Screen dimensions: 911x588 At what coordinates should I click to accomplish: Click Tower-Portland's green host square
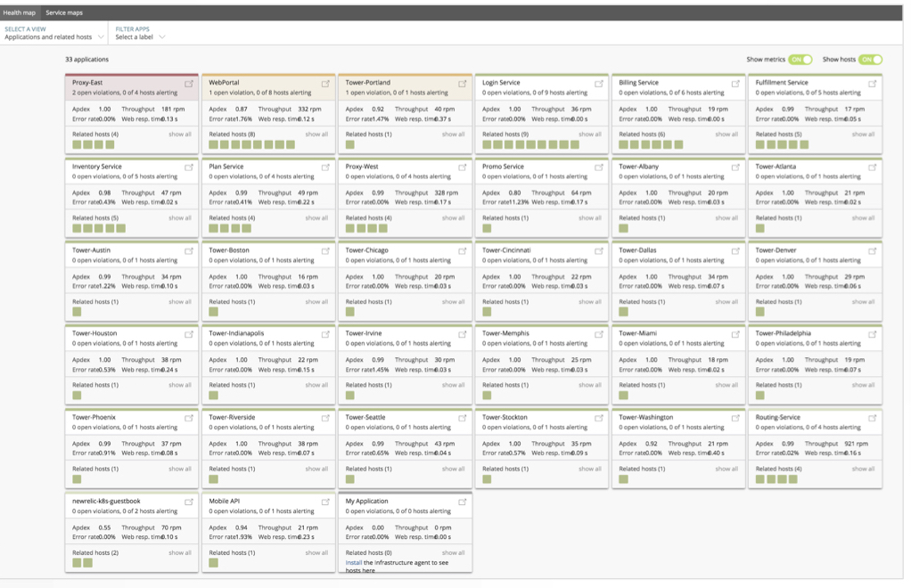(x=349, y=144)
